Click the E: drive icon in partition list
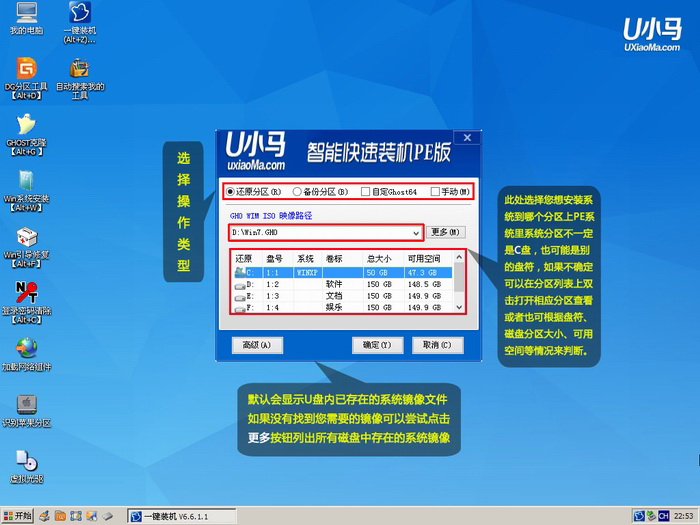Image resolution: width=700 pixels, height=525 pixels. pos(240,296)
